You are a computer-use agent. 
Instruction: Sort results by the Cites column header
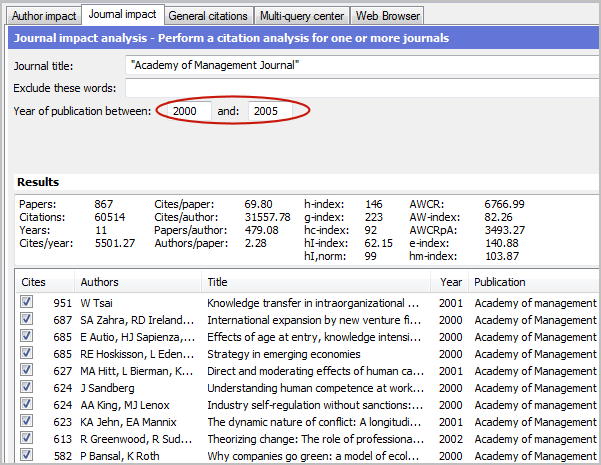[45, 282]
